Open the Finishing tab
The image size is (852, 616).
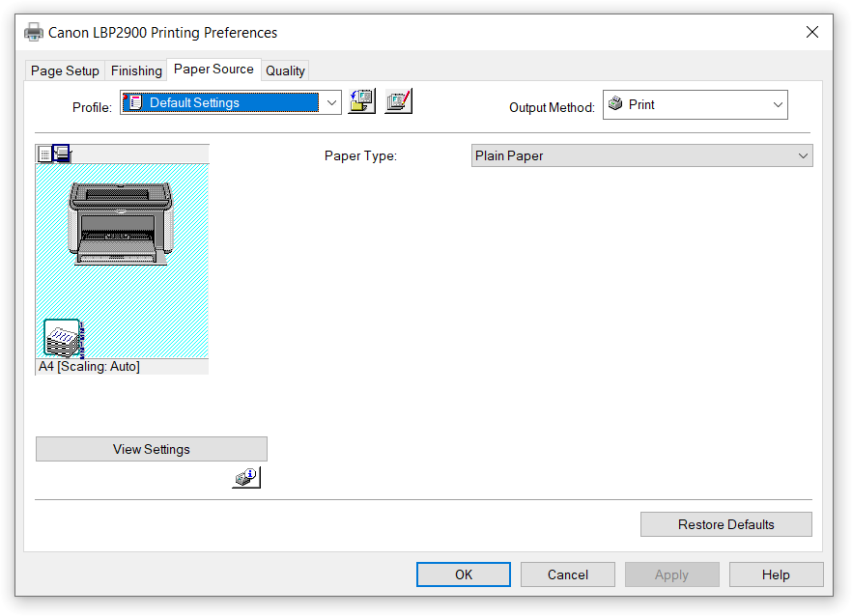pyautogui.click(x=136, y=70)
